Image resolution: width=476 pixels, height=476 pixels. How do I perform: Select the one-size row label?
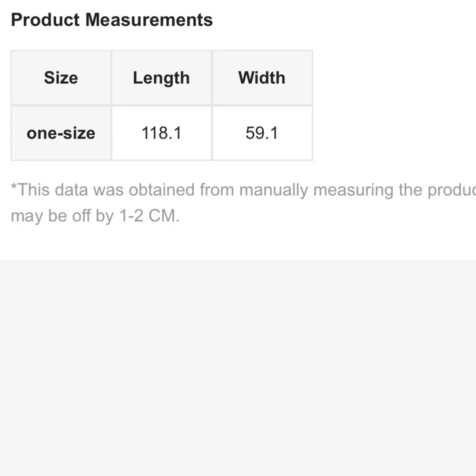pos(61,133)
